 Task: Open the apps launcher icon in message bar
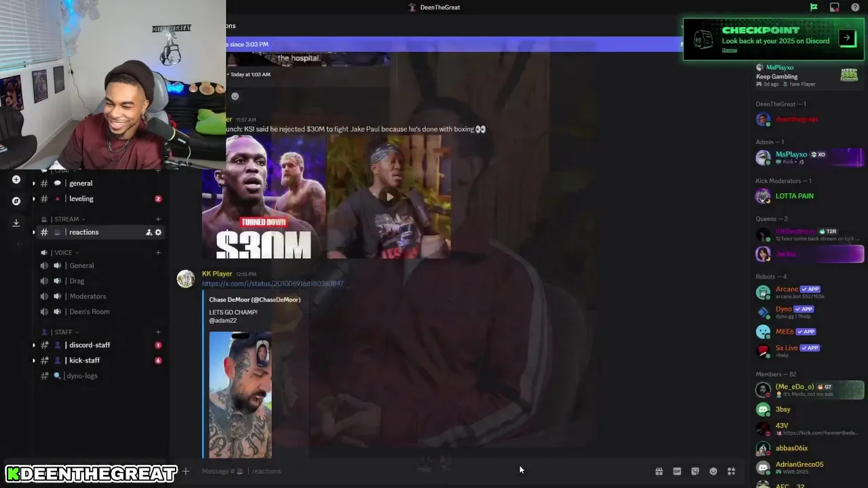point(731,471)
